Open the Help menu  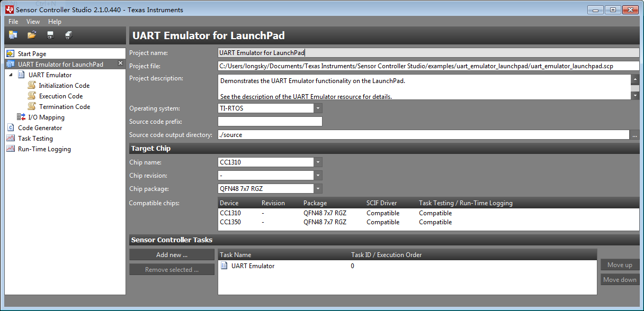coord(55,22)
